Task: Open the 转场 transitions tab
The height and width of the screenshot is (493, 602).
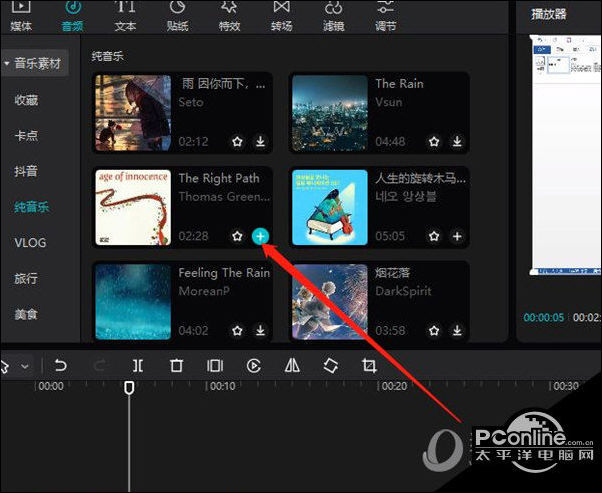Action: click(x=281, y=16)
